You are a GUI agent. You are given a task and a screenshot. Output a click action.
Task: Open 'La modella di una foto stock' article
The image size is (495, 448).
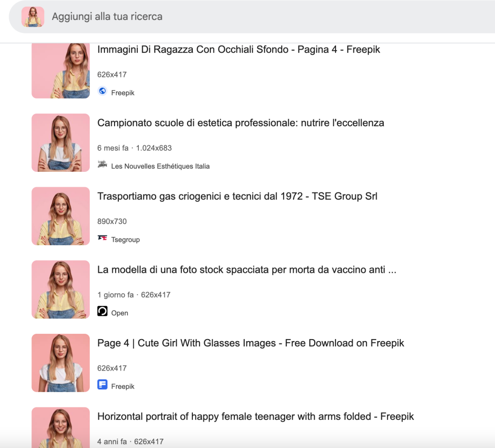tap(247, 270)
